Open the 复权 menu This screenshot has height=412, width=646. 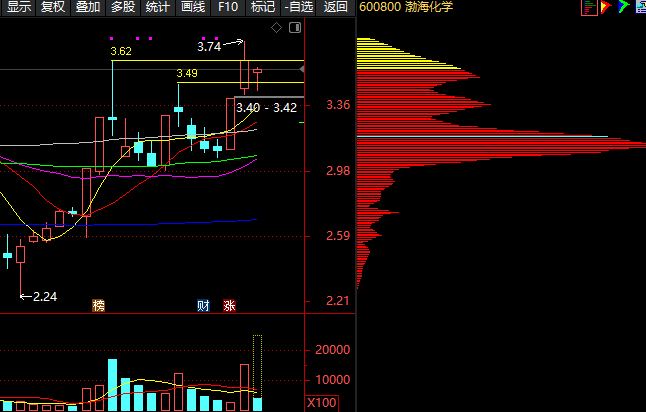coord(53,7)
